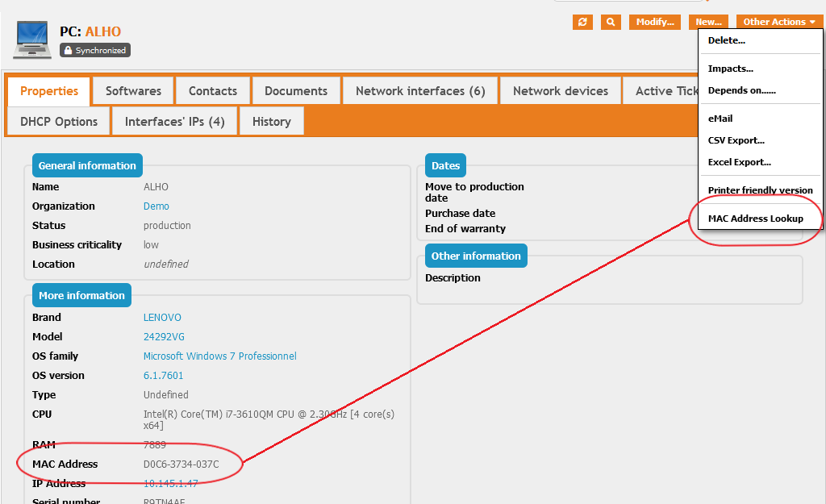This screenshot has width=826, height=504.
Task: Run MAC Address Lookup menu item
Action: pyautogui.click(x=755, y=219)
